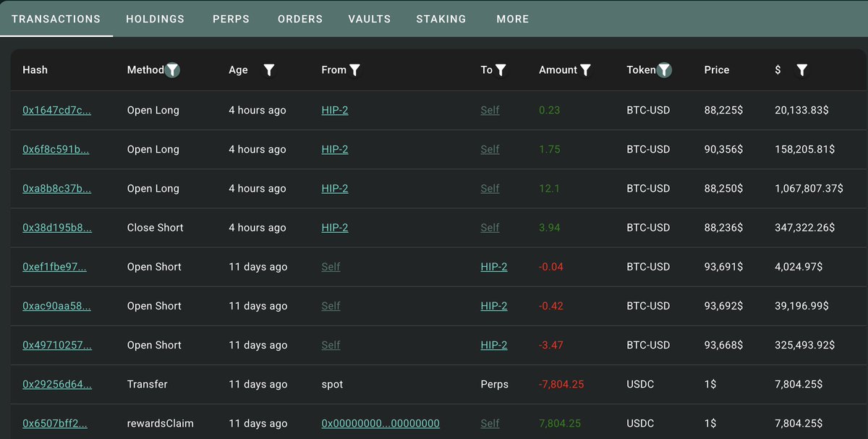Expand the MORE menu
868x439 pixels.
tap(512, 19)
